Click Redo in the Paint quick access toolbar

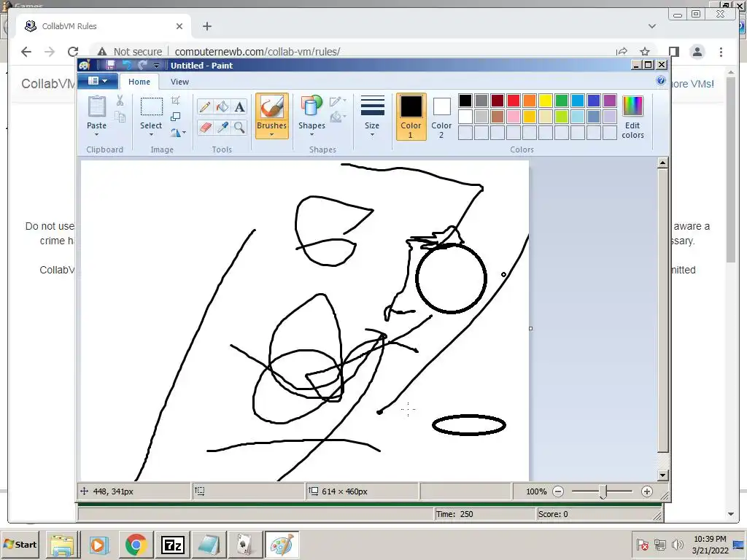point(142,65)
